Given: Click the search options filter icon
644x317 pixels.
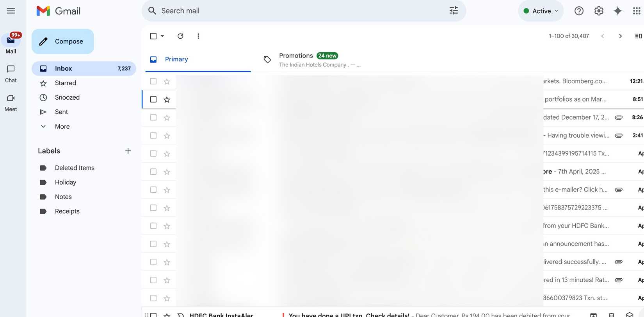Looking at the screenshot, I should [x=454, y=11].
